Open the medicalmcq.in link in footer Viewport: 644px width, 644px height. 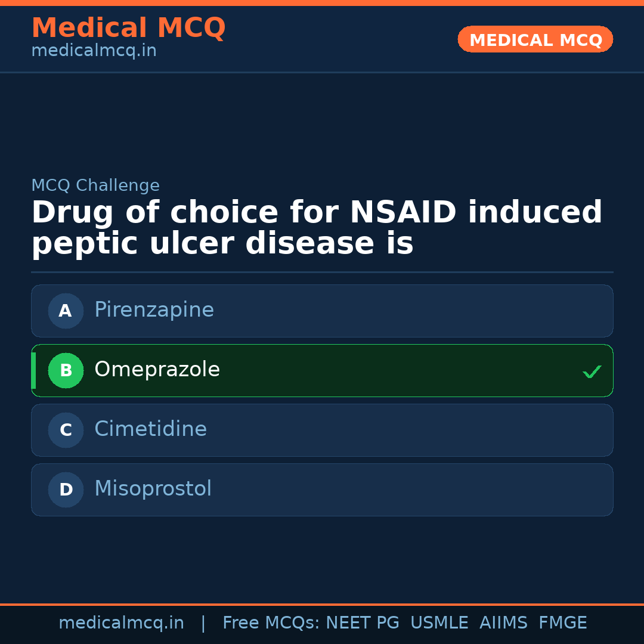pyautogui.click(x=121, y=623)
